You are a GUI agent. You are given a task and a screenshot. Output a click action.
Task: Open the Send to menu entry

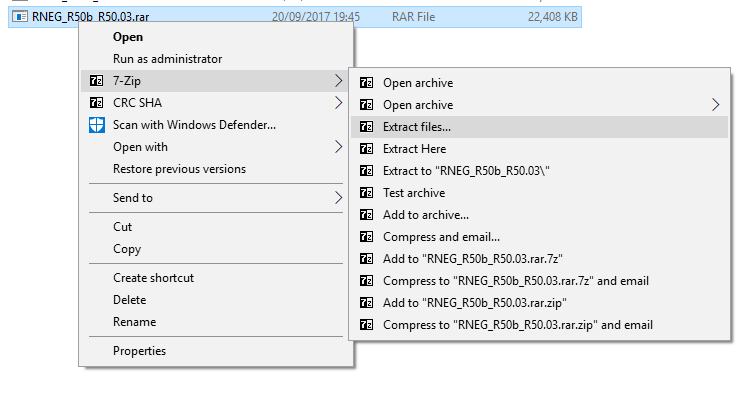[216, 198]
